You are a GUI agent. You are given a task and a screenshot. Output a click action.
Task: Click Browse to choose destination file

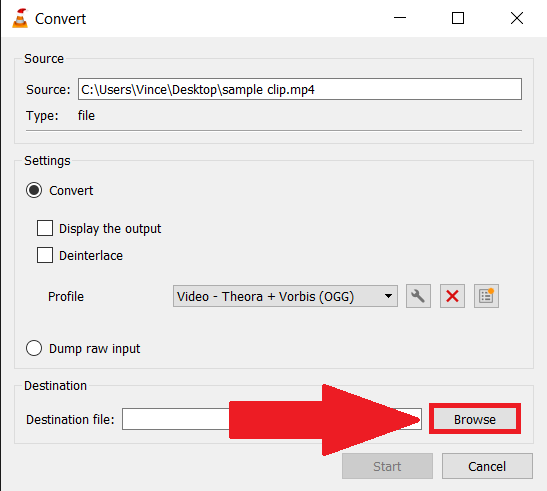(474, 419)
